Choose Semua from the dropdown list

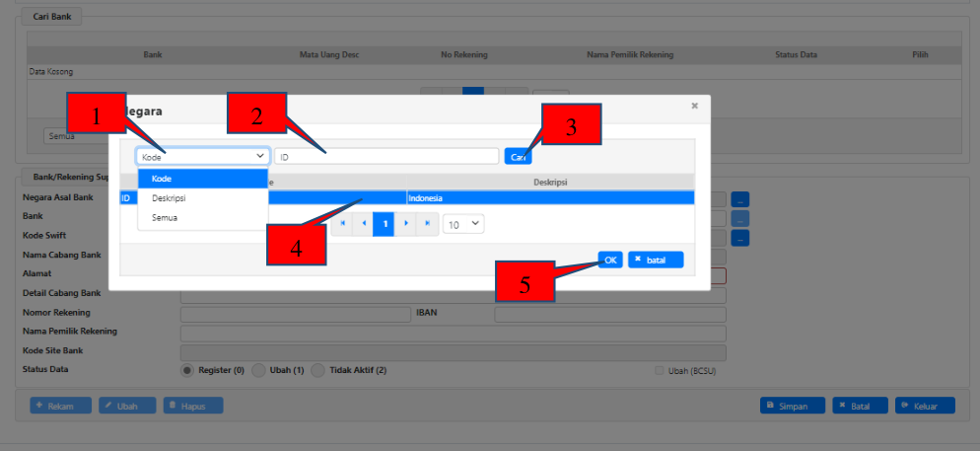(x=165, y=217)
